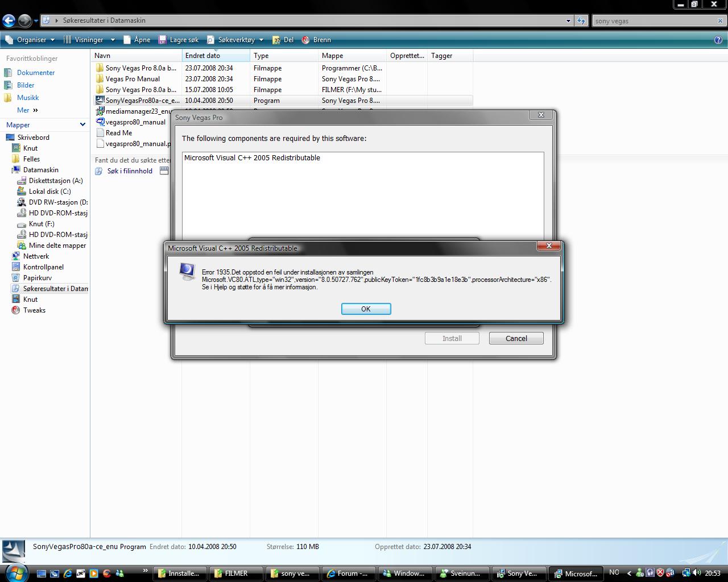Image resolution: width=728 pixels, height=582 pixels.
Task: Click the Tagger column header
Action: (450, 56)
